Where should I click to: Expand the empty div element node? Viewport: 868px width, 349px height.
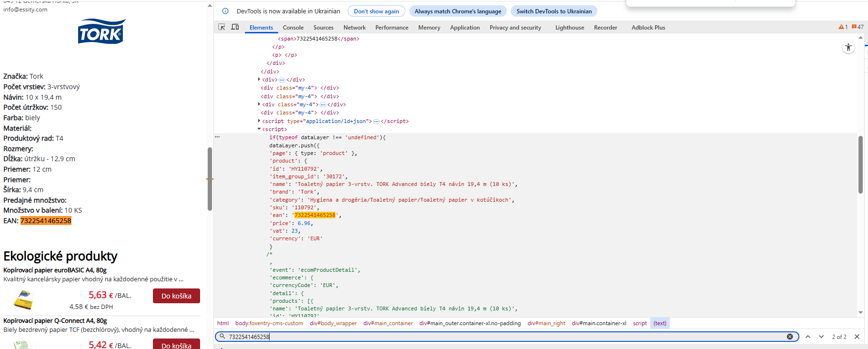[x=259, y=80]
